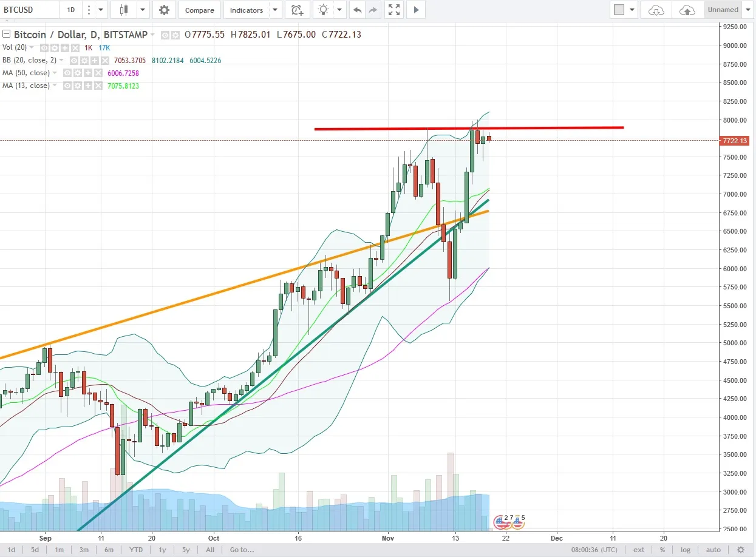Remove the BB (20, close, 2) indicator
This screenshot has height=557, width=756.
tap(104, 61)
